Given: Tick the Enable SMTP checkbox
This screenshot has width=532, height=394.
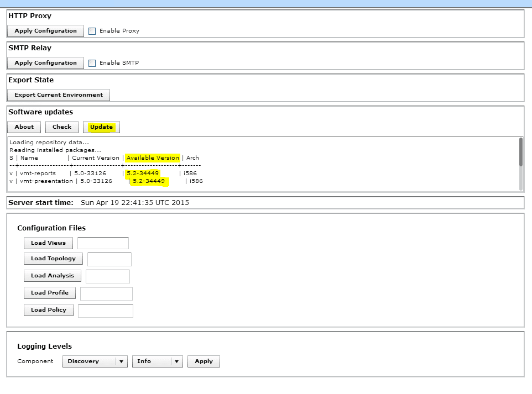Looking at the screenshot, I should [92, 63].
